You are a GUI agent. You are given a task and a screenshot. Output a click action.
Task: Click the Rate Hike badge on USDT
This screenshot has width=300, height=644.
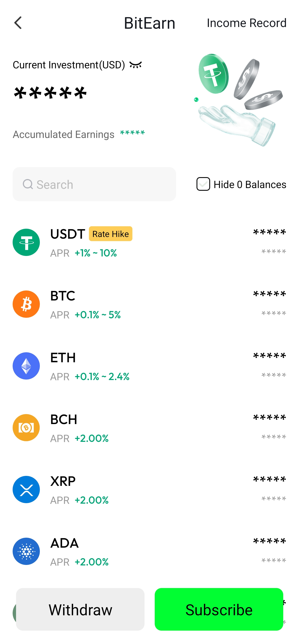click(x=111, y=234)
